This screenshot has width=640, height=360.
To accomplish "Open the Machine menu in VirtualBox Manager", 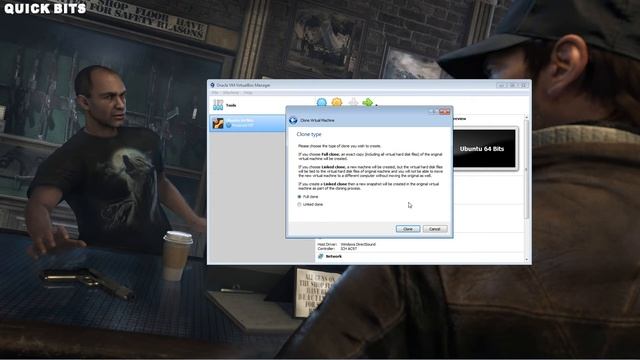I will click(231, 93).
